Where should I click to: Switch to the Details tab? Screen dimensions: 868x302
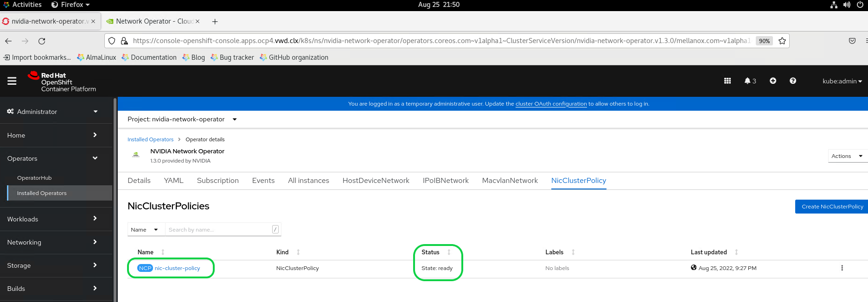pyautogui.click(x=139, y=181)
